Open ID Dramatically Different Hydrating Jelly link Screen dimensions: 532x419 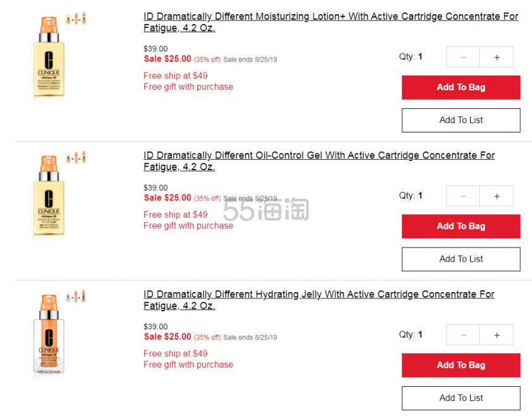319,300
